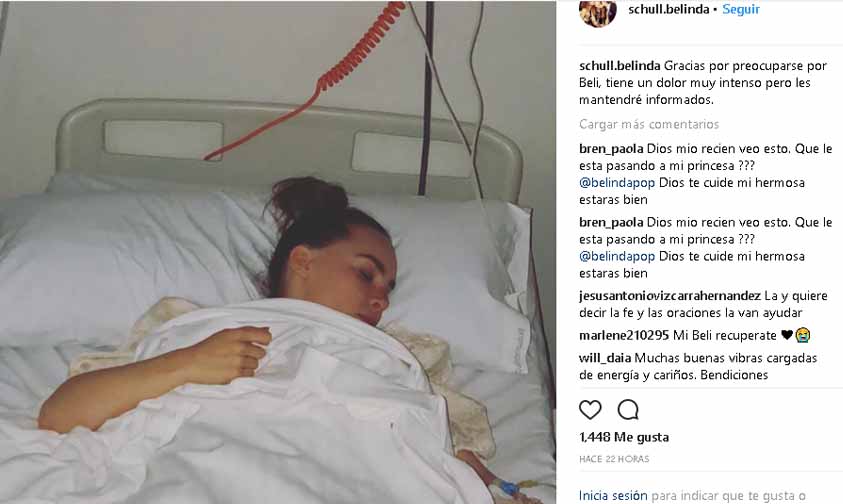The image size is (843, 504).
Task: Open schull.belinda username in the post header
Action: (668, 9)
